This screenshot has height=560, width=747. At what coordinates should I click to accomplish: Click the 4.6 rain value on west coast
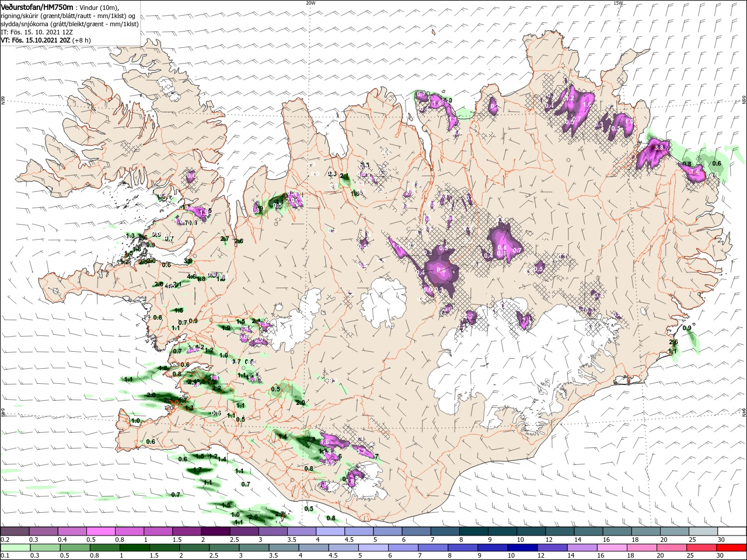pyautogui.click(x=191, y=276)
